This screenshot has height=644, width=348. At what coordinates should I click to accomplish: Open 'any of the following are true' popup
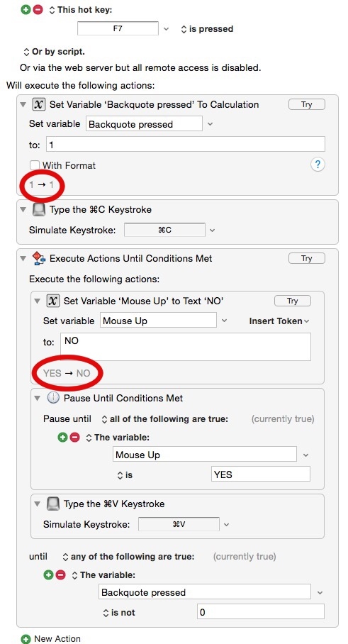coord(128,557)
